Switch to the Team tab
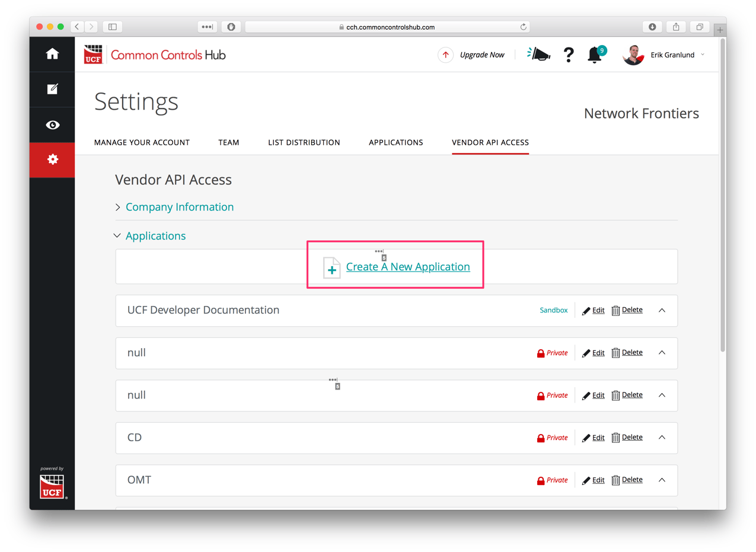 point(229,142)
